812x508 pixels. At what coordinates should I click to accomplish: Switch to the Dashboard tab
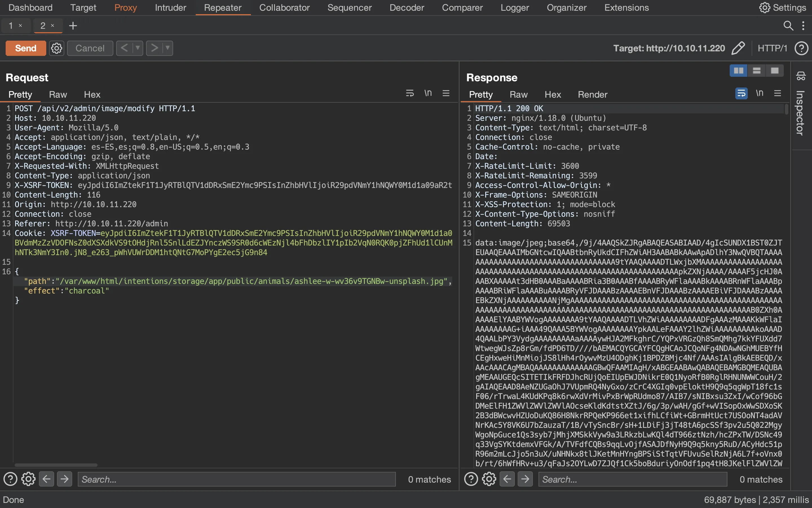[30, 7]
